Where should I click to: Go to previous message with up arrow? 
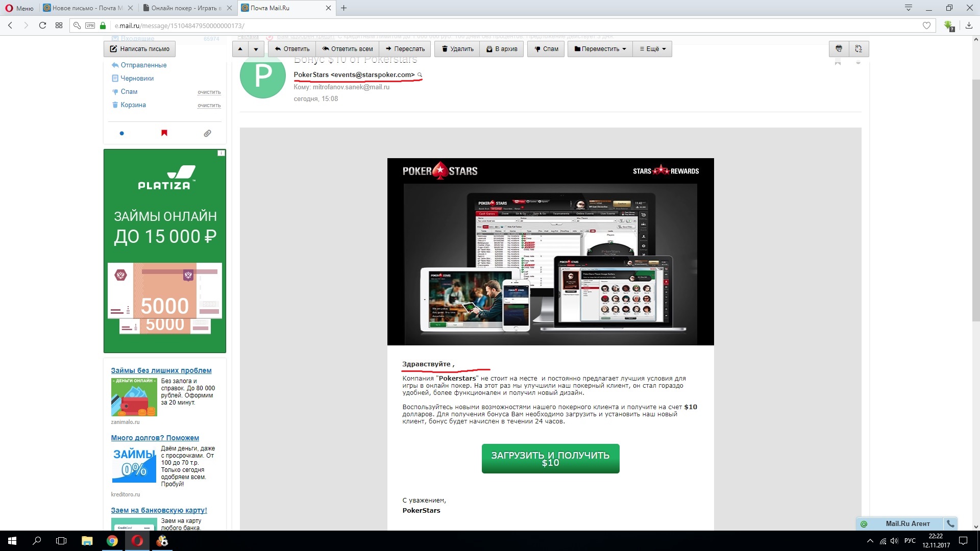[240, 49]
